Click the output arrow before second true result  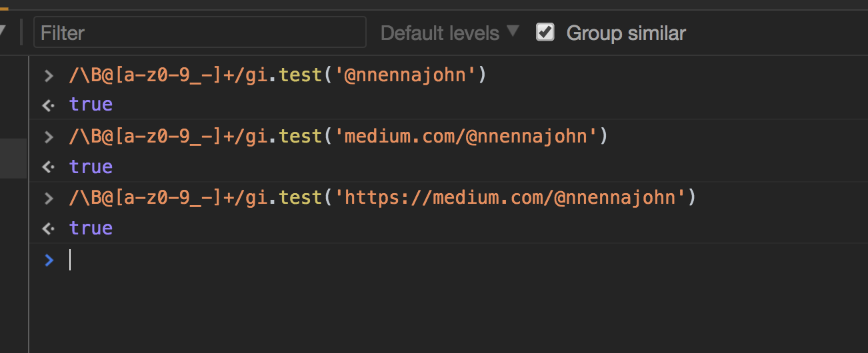point(48,167)
